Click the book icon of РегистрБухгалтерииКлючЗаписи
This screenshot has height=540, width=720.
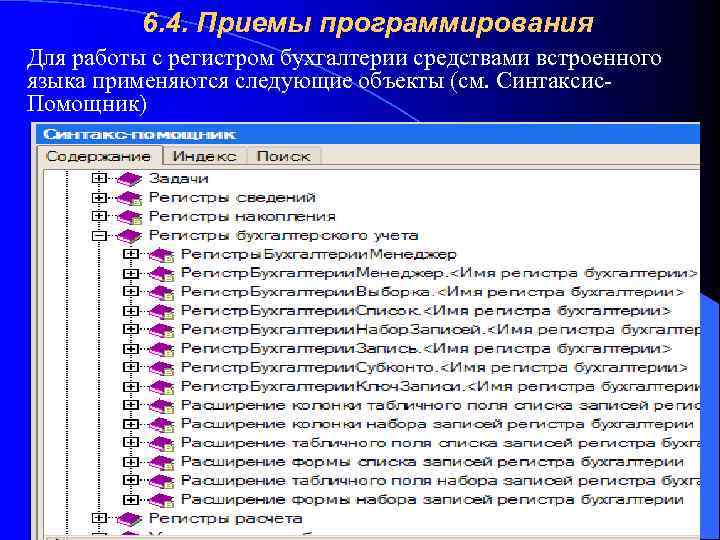coord(162,387)
